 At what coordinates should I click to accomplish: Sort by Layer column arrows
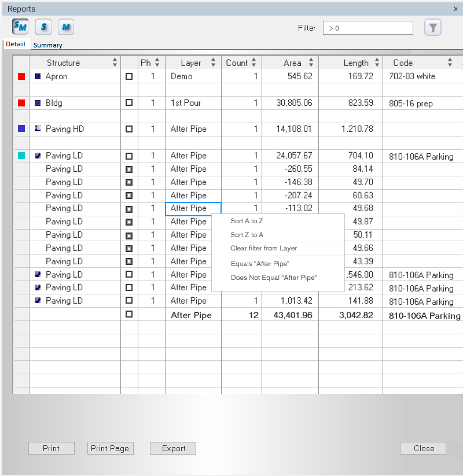point(214,62)
